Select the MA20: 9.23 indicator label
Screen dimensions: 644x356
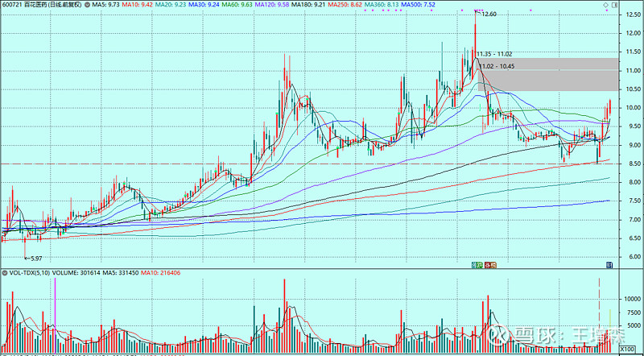coord(172,5)
